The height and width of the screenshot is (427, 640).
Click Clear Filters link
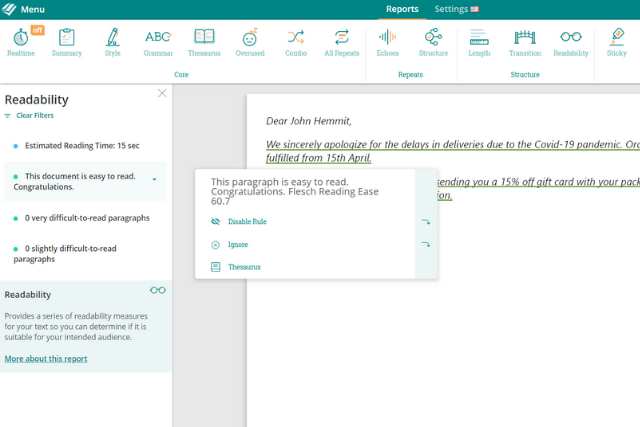pos(35,116)
